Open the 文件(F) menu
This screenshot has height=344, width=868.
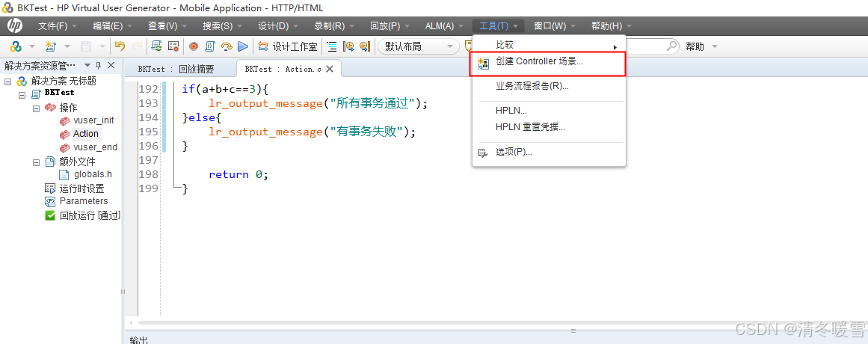[x=58, y=25]
